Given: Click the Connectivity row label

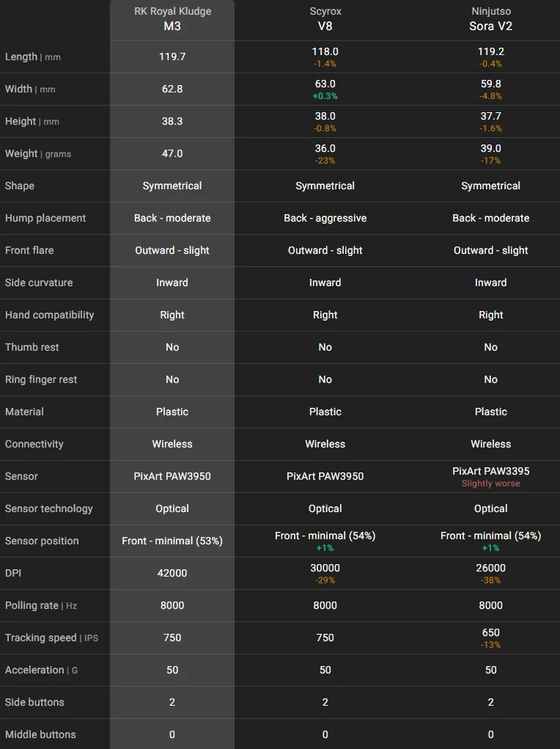Looking at the screenshot, I should pyautogui.click(x=34, y=445).
